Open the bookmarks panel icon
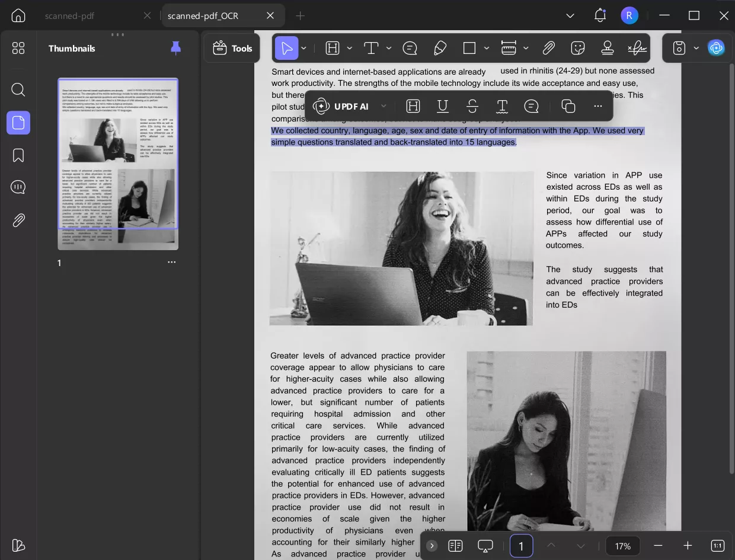 click(18, 155)
